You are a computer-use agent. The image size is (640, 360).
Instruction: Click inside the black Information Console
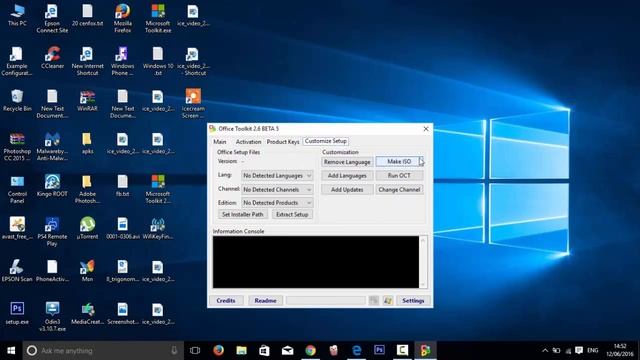click(x=316, y=262)
